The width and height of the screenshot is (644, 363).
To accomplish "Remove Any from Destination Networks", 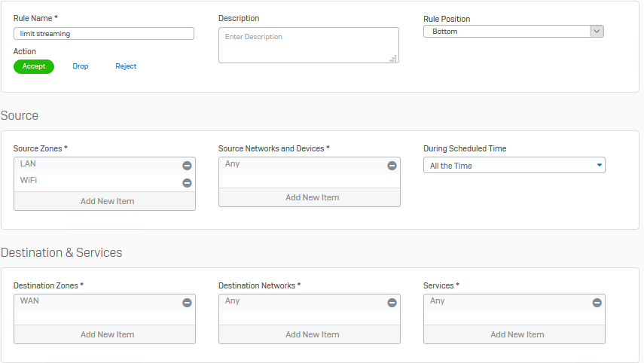I will tap(392, 303).
